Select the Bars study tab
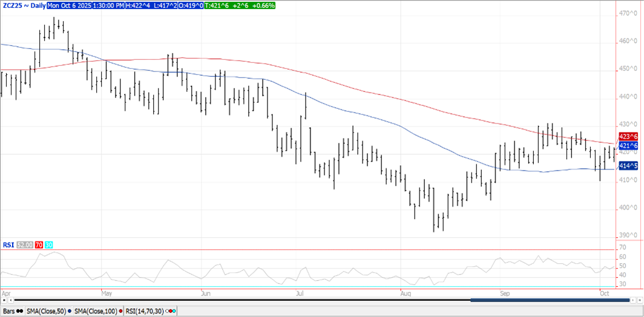This screenshot has width=644, height=317. click(8, 311)
